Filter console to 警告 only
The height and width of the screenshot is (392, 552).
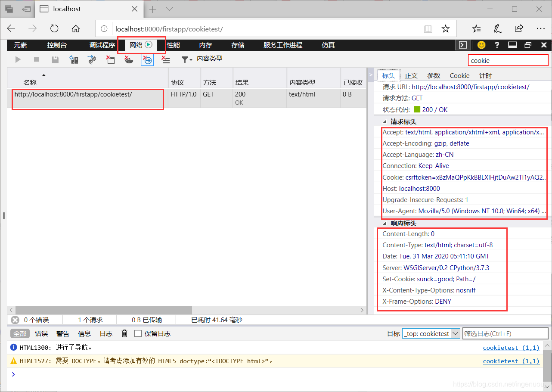coord(63,333)
